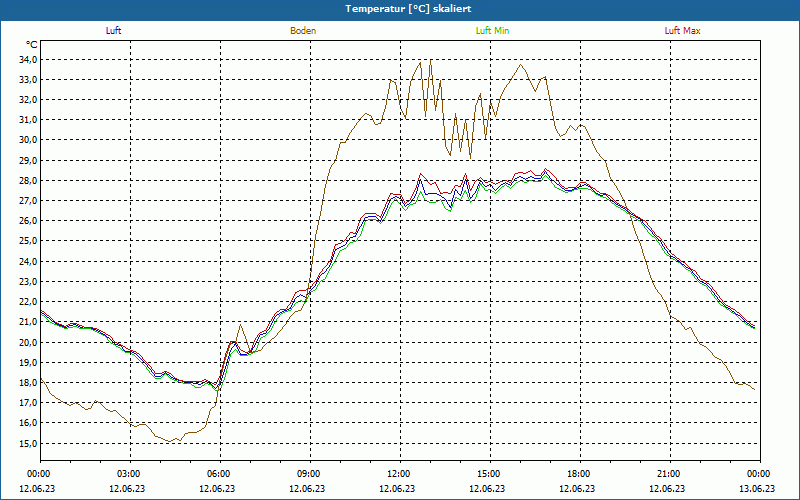Click the 12.06.23 date under 12:00
This screenshot has width=800, height=500.
click(397, 489)
